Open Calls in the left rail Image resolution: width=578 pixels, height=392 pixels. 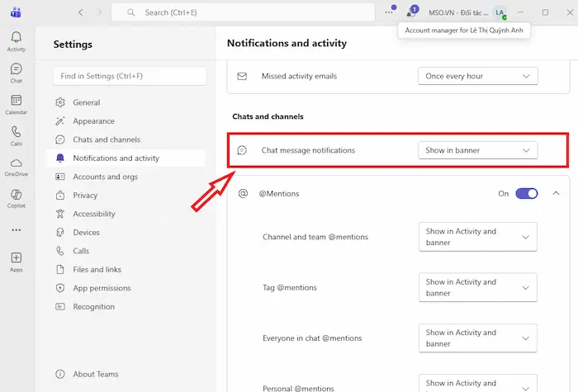click(x=17, y=135)
